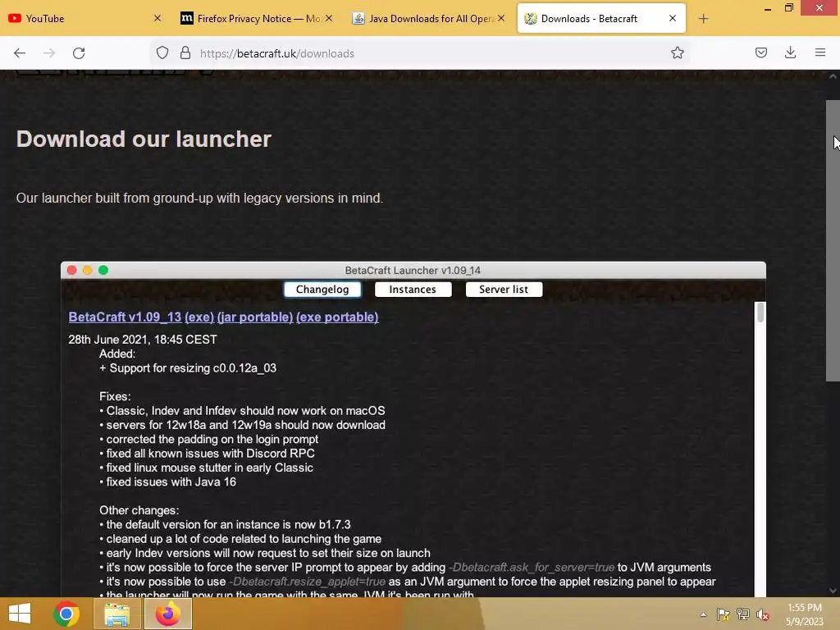Click the muted volume tray icon
The height and width of the screenshot is (630, 840).
coord(763,614)
